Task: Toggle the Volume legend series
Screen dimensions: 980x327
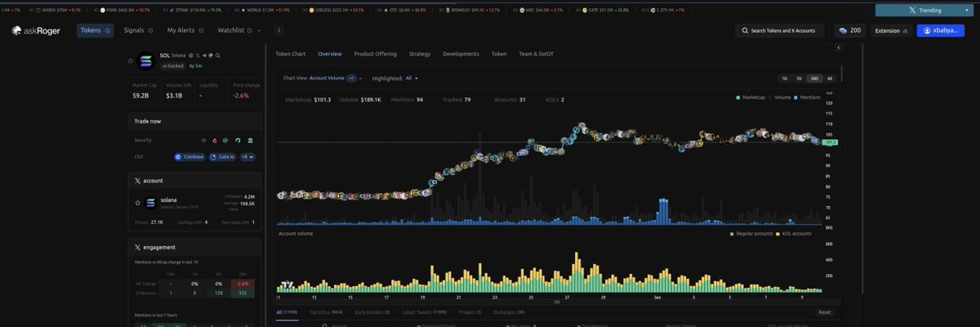Action: click(781, 97)
